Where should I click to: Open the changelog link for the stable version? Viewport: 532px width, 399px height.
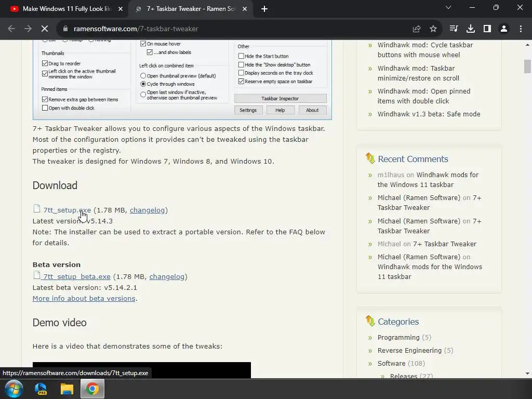point(147,210)
